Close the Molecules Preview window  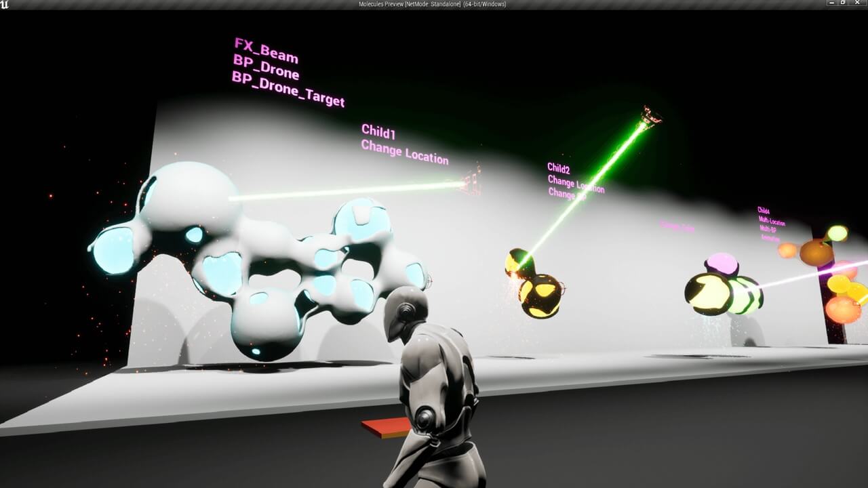(859, 3)
